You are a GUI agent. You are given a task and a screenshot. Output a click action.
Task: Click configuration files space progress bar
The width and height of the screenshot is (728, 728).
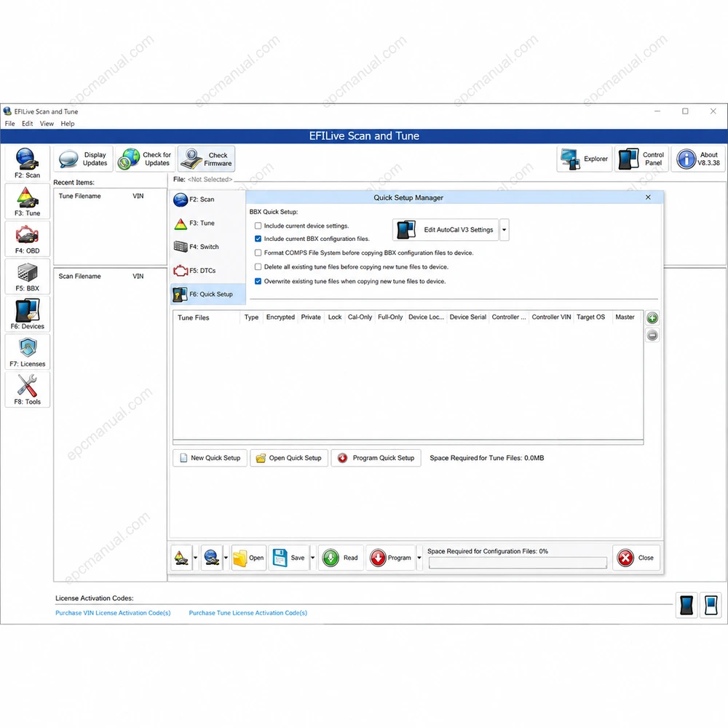[x=518, y=563]
